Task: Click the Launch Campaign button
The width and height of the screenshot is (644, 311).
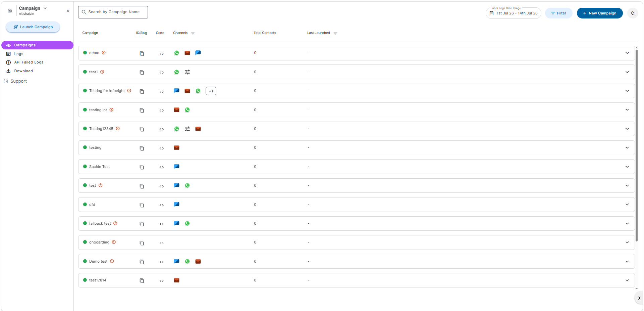Action: coord(33,27)
